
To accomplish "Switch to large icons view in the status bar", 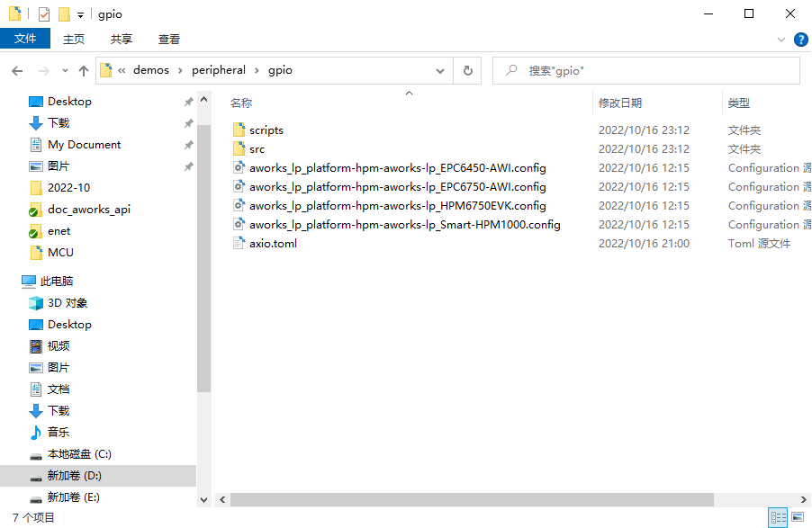I will click(x=796, y=517).
